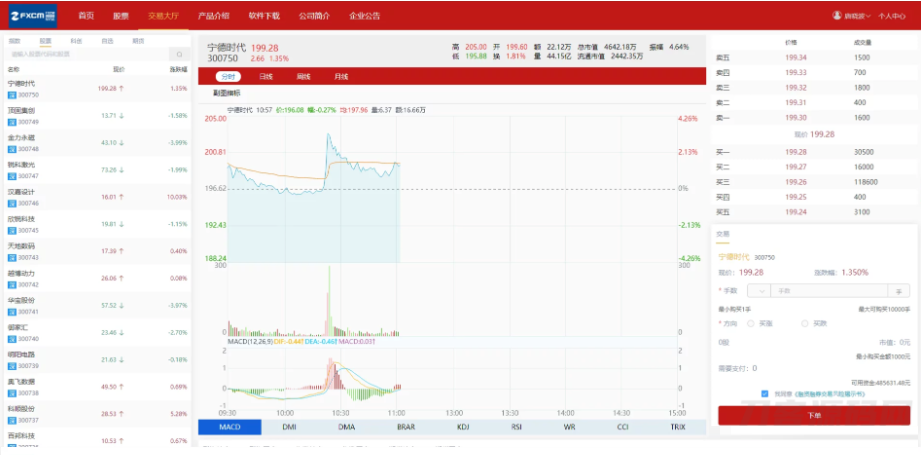
Task: Click the exchange badge beside code 300738
Action: (x=12, y=393)
